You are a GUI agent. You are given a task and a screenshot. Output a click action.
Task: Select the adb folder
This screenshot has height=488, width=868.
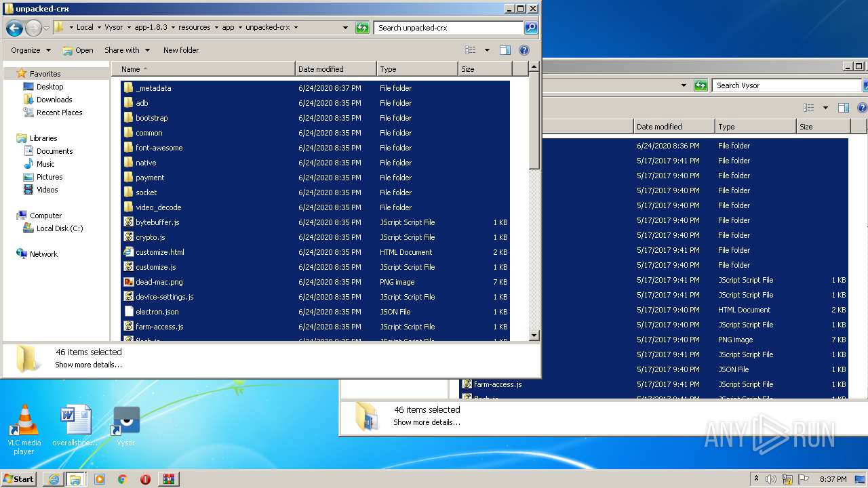click(315, 103)
